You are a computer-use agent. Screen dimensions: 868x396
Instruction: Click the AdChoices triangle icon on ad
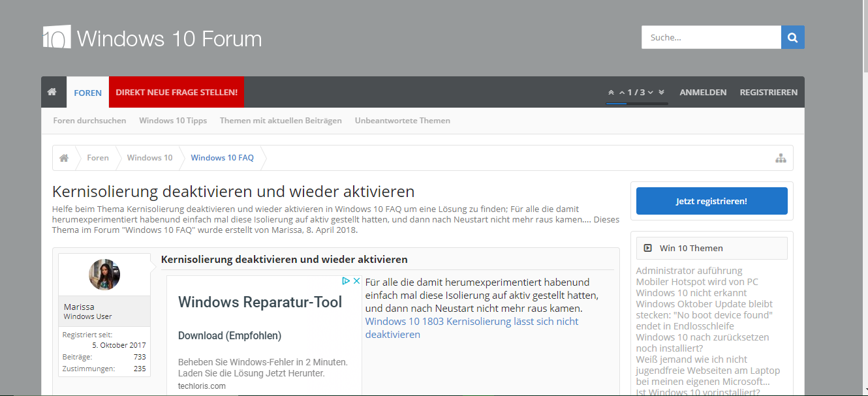pyautogui.click(x=347, y=281)
